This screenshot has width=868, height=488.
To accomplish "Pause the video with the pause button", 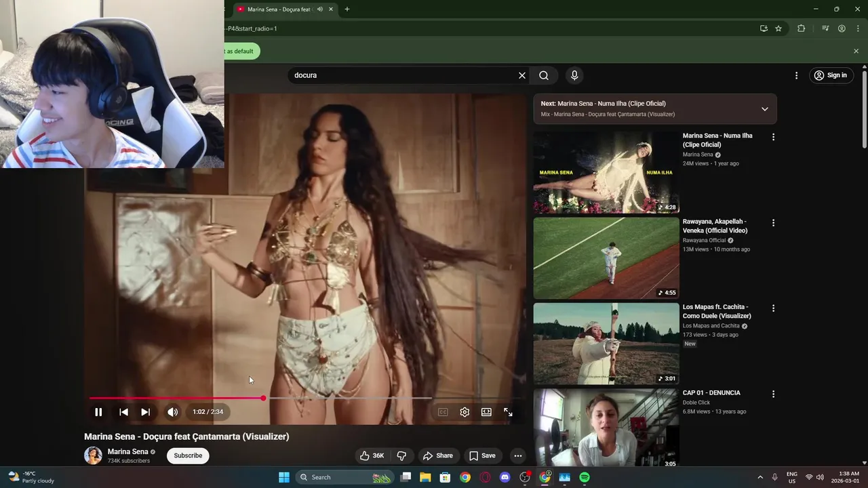I will (x=98, y=412).
